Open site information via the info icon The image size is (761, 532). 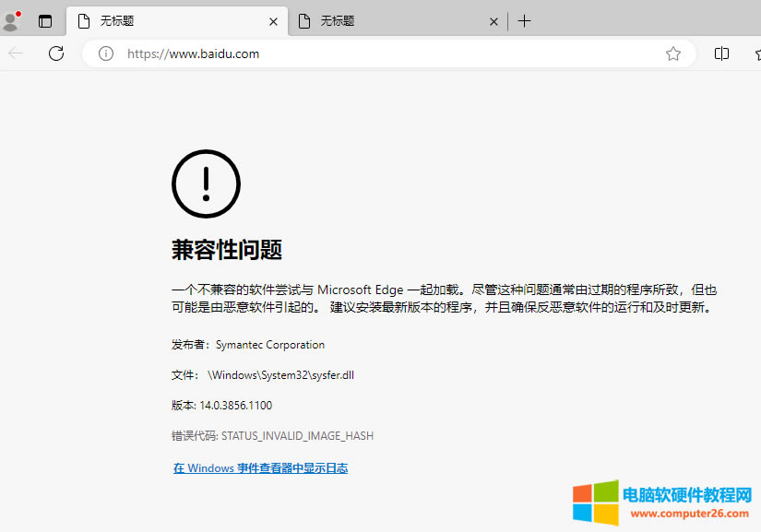coord(104,53)
